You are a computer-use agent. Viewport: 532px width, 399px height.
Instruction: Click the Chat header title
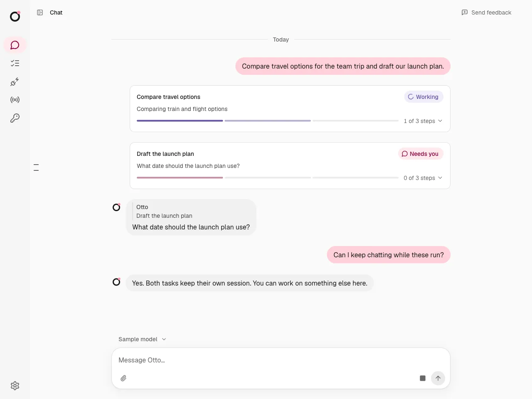point(56,12)
